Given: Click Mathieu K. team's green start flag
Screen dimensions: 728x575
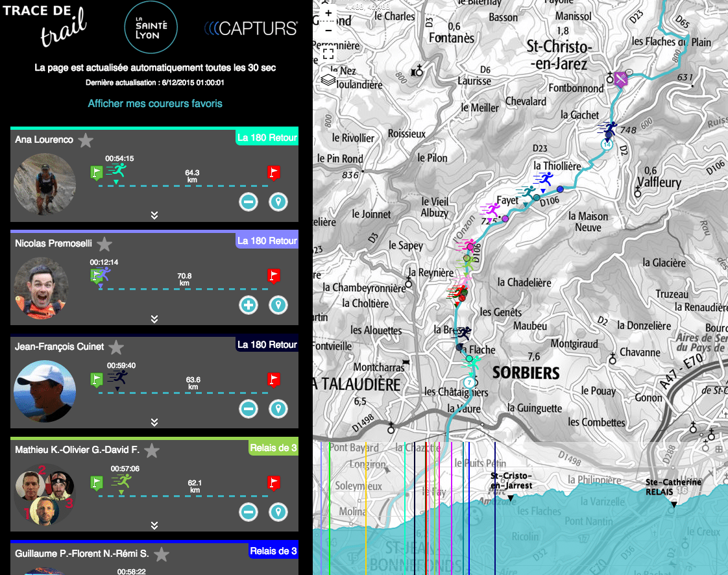Looking at the screenshot, I should click(96, 483).
